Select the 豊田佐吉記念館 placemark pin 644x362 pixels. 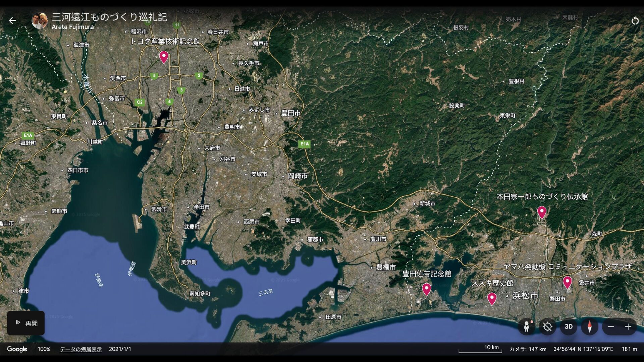point(426,289)
